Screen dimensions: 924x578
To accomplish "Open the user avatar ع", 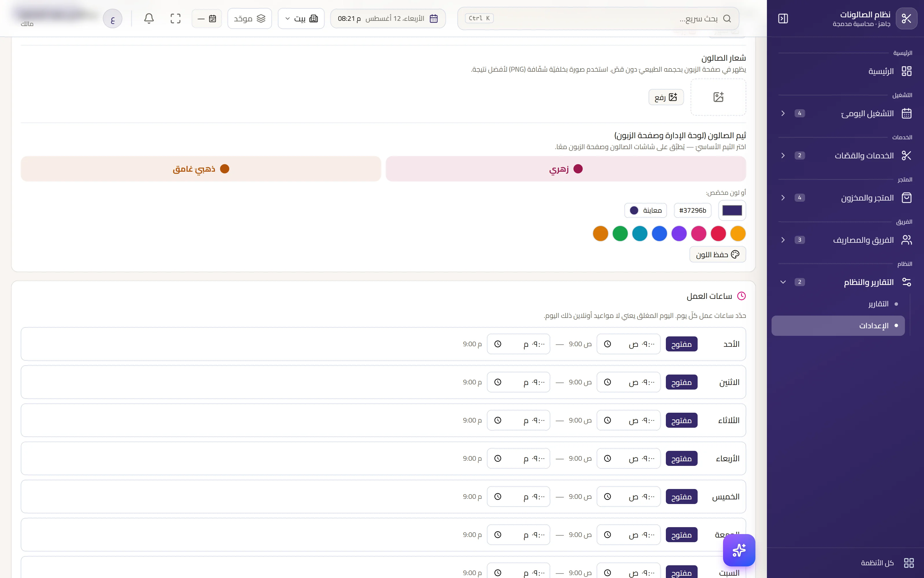I will (x=113, y=19).
